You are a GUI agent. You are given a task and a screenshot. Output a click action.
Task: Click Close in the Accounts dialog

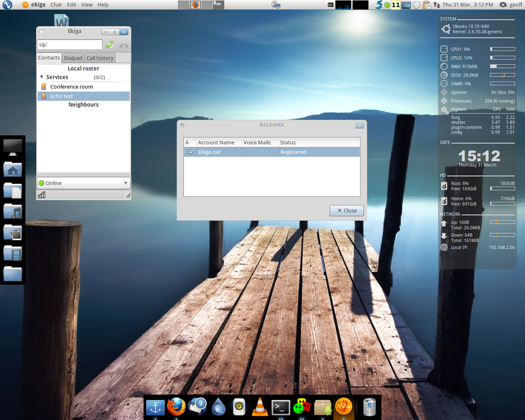pyautogui.click(x=347, y=210)
